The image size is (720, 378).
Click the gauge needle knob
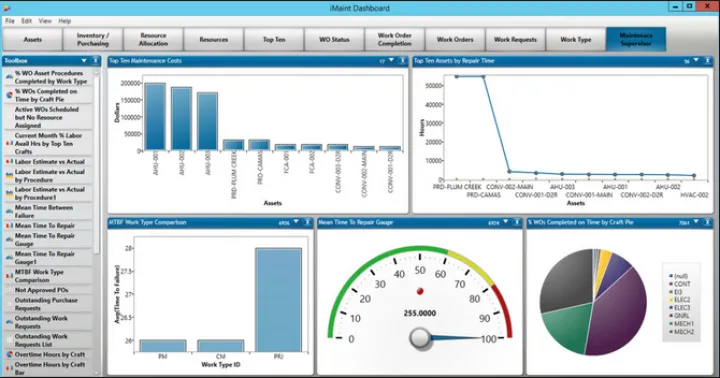pos(420,338)
